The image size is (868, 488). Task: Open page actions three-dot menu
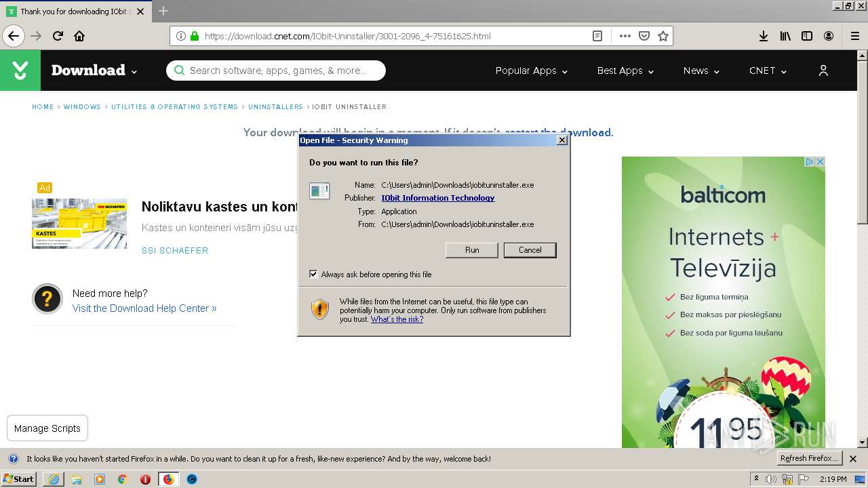[625, 36]
